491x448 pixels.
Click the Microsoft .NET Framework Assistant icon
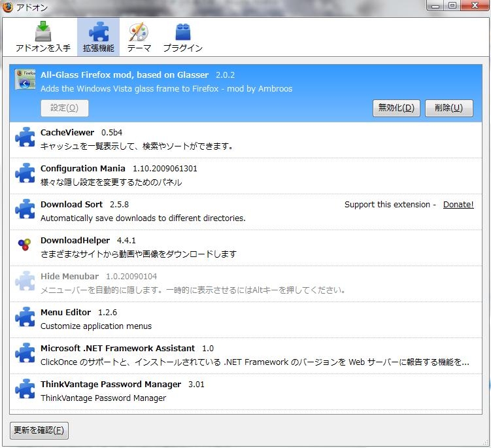coord(25,353)
